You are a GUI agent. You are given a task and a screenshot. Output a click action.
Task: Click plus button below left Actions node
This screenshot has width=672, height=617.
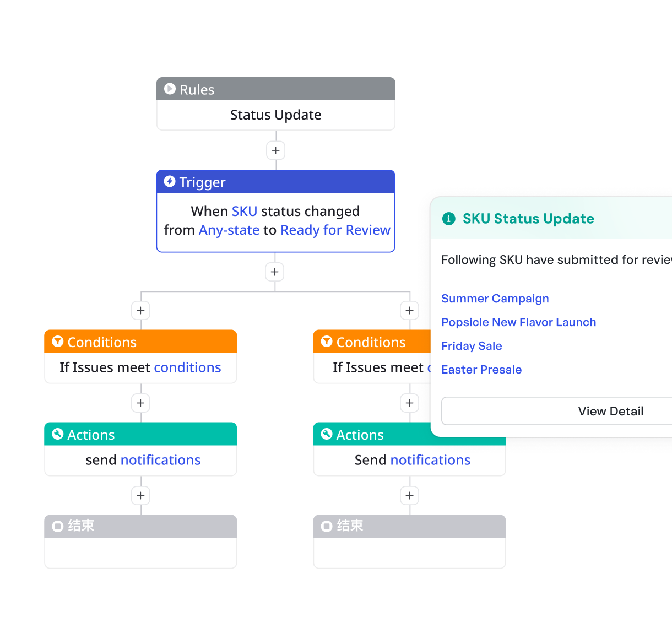[x=140, y=496]
